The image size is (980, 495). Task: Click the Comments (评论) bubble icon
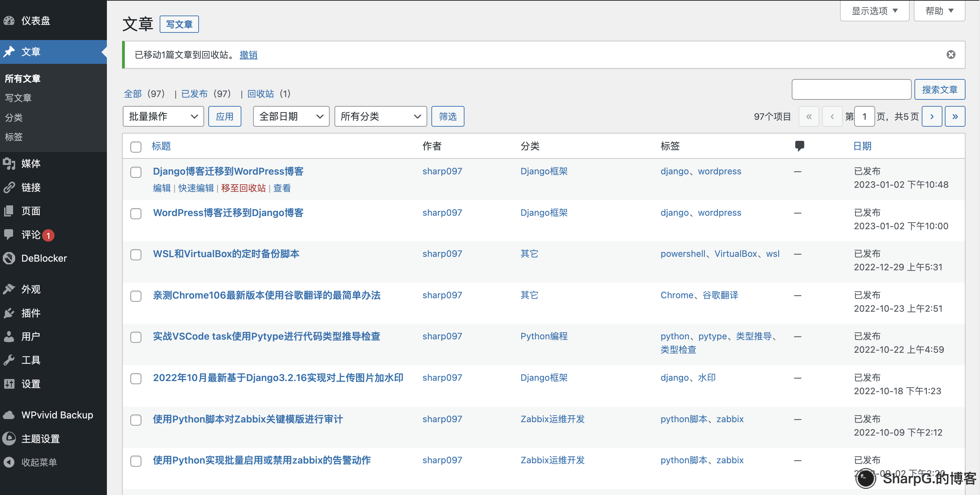[x=9, y=234]
